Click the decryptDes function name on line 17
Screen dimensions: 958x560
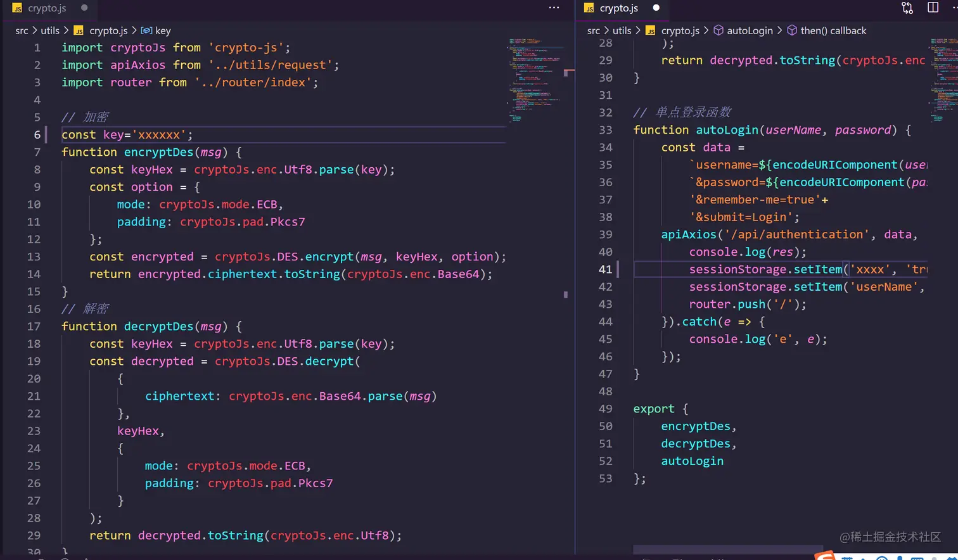(159, 326)
